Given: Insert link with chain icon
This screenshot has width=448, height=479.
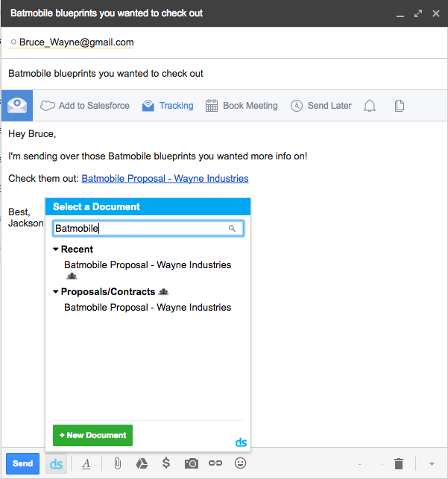Looking at the screenshot, I should pos(215,463).
